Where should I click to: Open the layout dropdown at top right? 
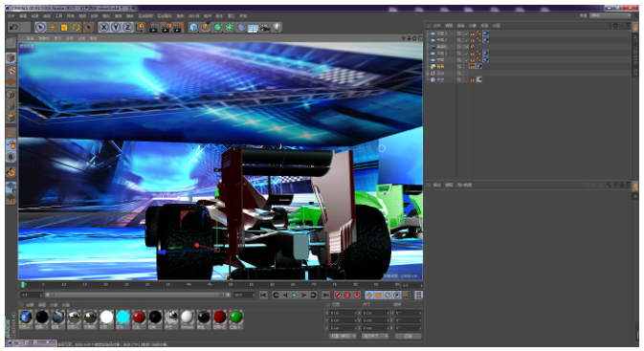coord(611,15)
